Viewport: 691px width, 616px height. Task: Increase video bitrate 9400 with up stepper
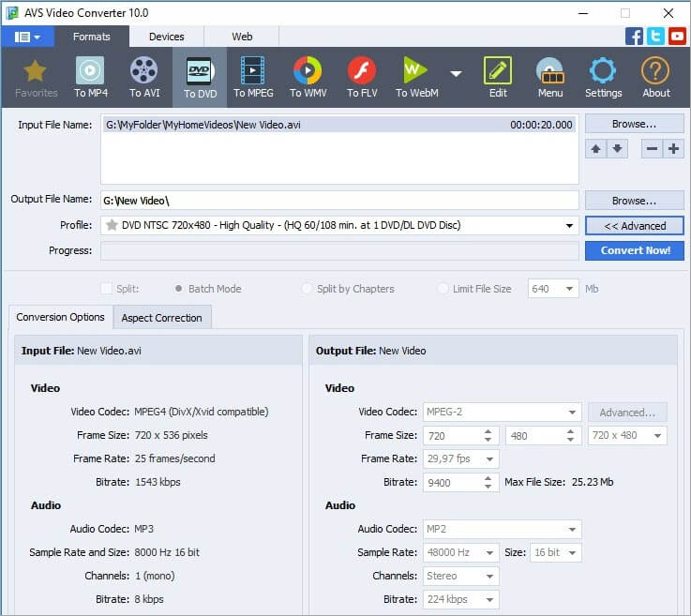[x=488, y=478]
